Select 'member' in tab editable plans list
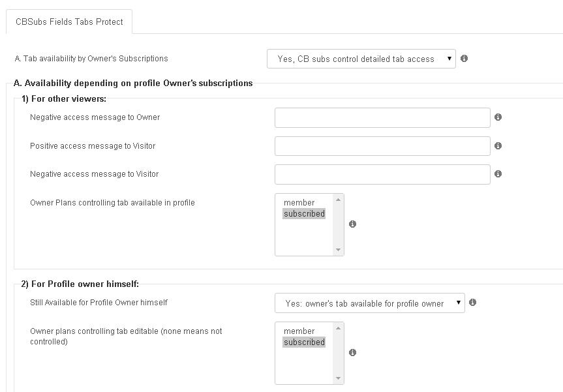This screenshot has width=563, height=392. 299,331
